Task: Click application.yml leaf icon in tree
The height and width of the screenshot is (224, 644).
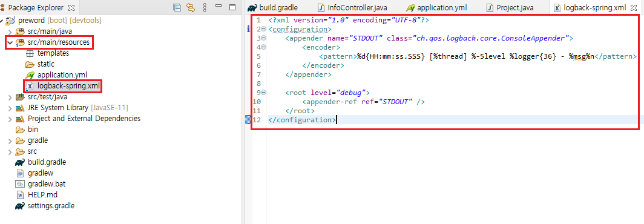Action: coord(30,75)
